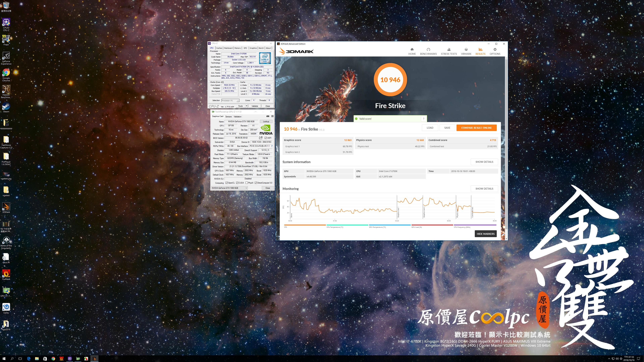The image size is (644, 362).
Task: Switch to the Validation tab in GPU-Z
Action: 237,116
